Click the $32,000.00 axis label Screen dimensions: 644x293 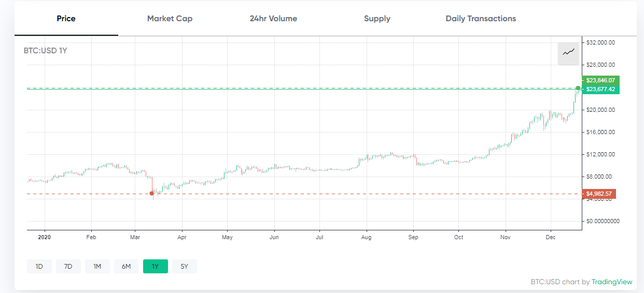[600, 42]
